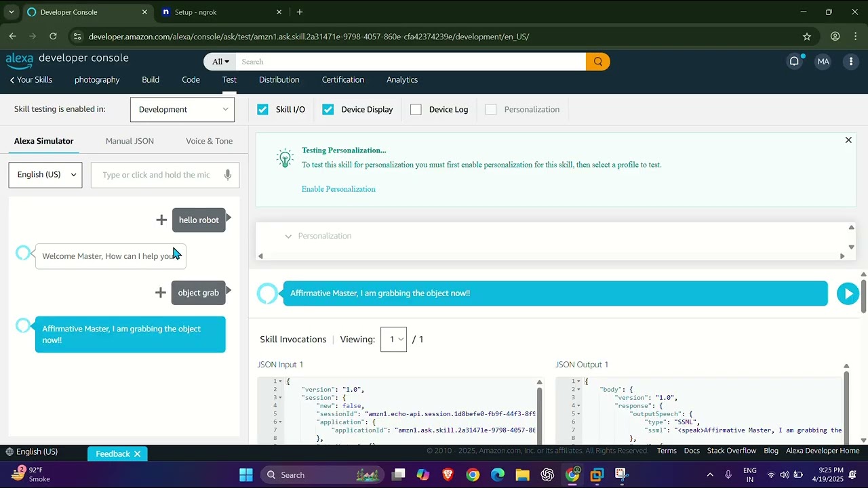This screenshot has width=868, height=488.
Task: Go back to Your Skills
Action: [31, 80]
